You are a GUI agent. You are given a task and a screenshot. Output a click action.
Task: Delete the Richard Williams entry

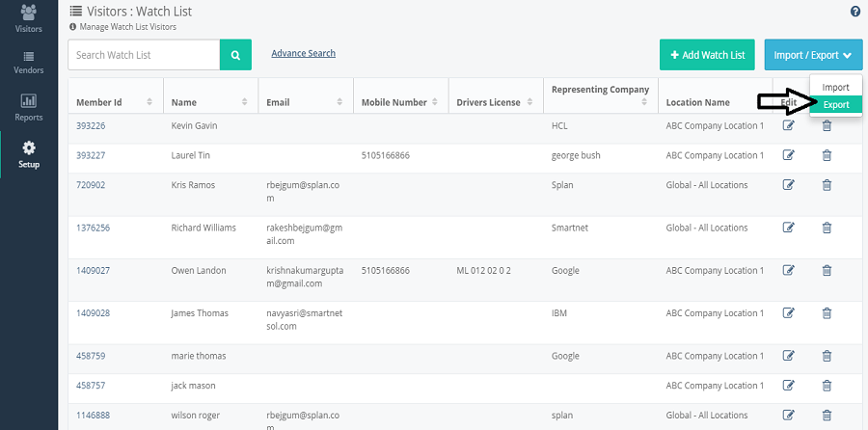pyautogui.click(x=827, y=228)
